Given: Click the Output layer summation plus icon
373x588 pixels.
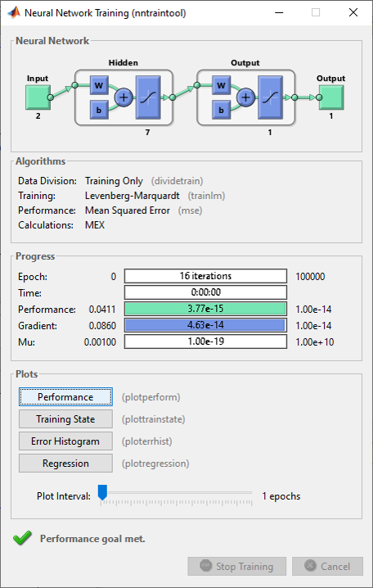Looking at the screenshot, I should pyautogui.click(x=245, y=97).
